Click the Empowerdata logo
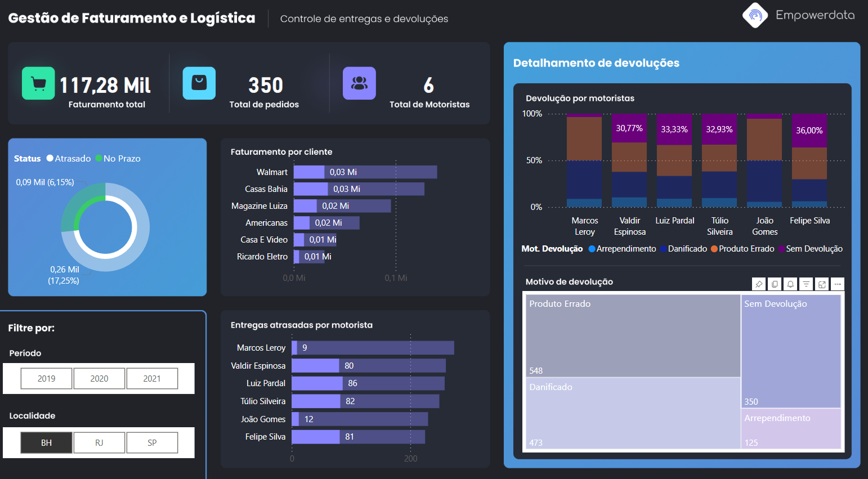 click(755, 16)
